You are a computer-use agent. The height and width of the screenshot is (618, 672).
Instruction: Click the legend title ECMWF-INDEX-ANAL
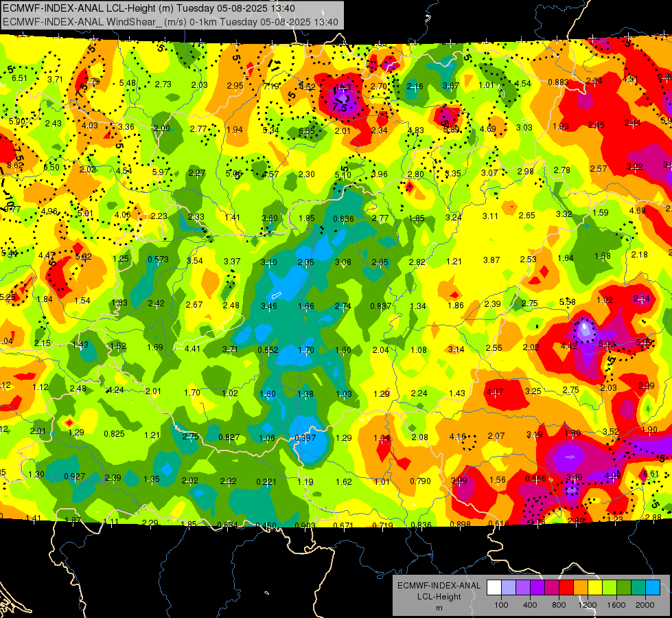point(439,586)
